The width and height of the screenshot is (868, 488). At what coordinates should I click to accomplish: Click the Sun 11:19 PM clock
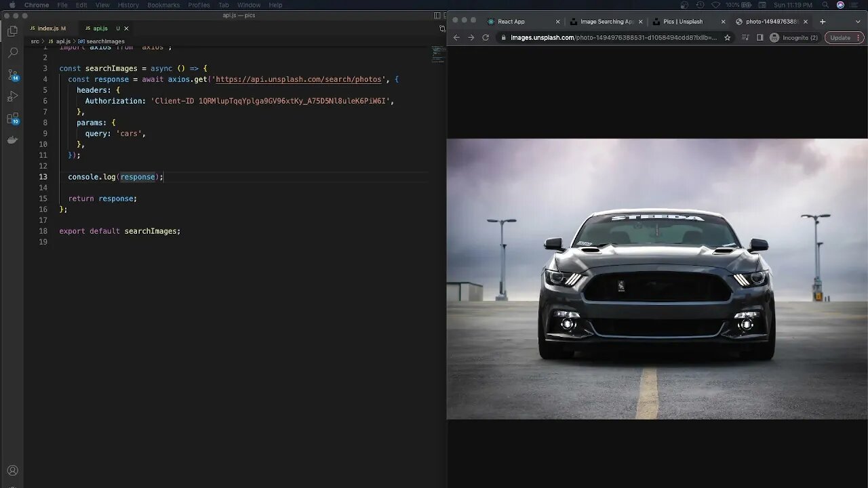click(793, 5)
